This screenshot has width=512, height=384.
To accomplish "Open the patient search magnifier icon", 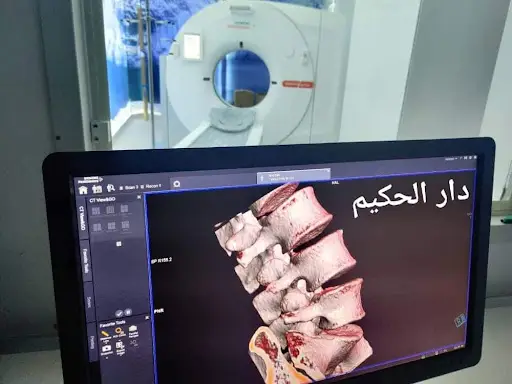I will pos(111,188).
